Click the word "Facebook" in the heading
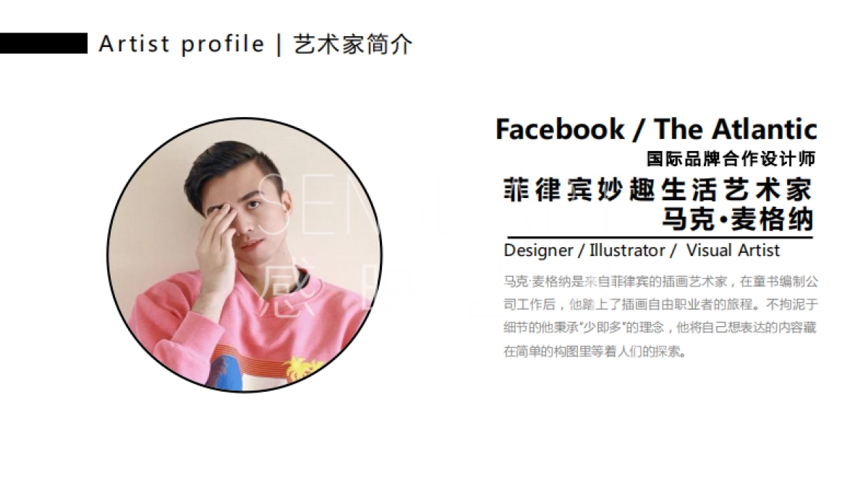The width and height of the screenshot is (868, 488). tap(560, 129)
